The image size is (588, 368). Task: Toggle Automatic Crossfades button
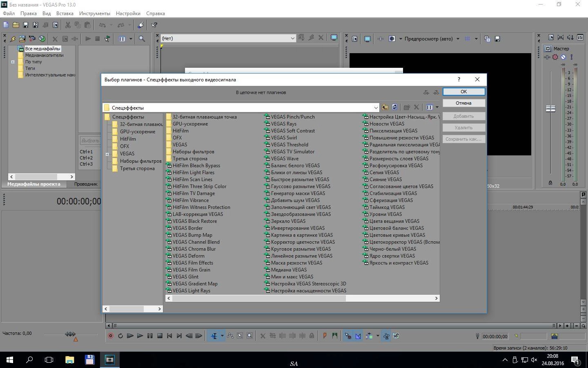(x=358, y=336)
